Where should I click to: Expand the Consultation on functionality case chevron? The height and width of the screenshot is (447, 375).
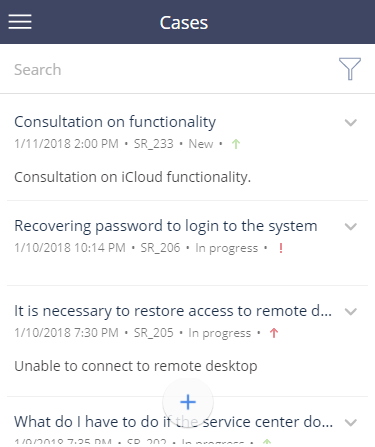point(351,123)
